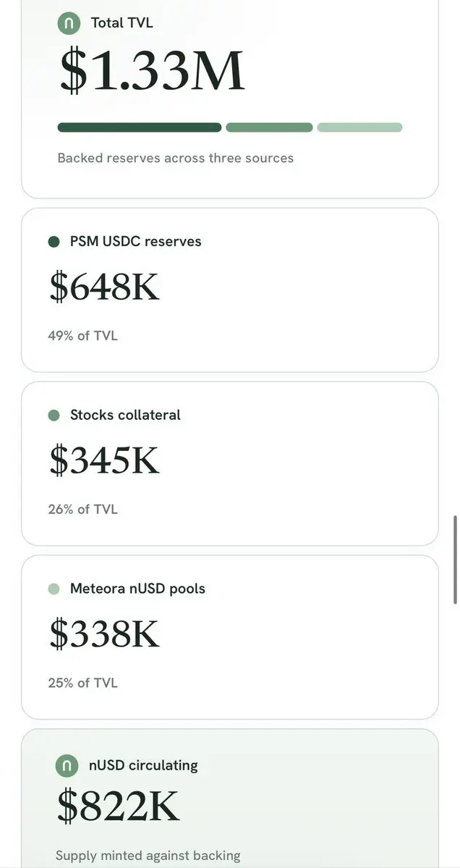Click the dark green dot beside PSM USDC reserves

pyautogui.click(x=54, y=242)
